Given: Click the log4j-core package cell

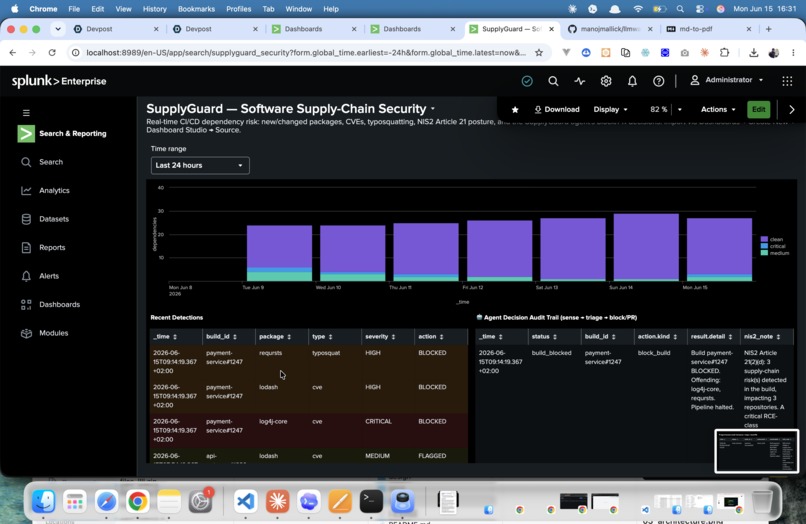Looking at the screenshot, I should (x=273, y=422).
